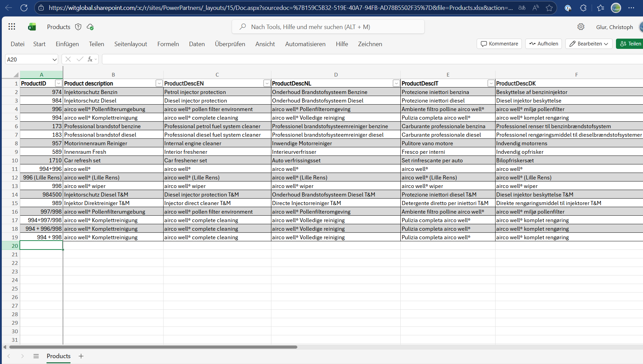This screenshot has height=364, width=643.
Task: Click the horizontal scrollbar thumb
Action: [153, 347]
